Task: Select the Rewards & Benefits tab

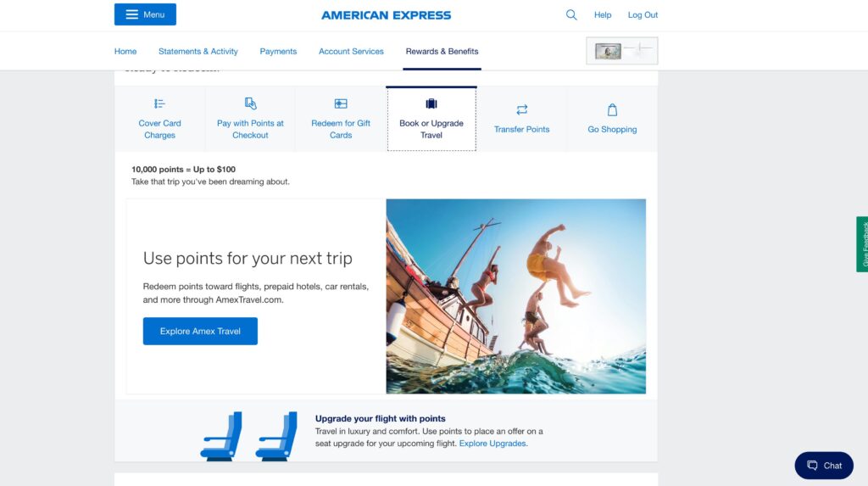Action: point(442,51)
